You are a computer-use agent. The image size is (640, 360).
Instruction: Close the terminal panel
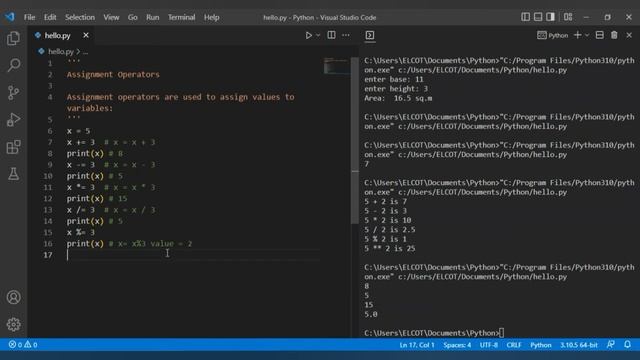pyautogui.click(x=629, y=36)
